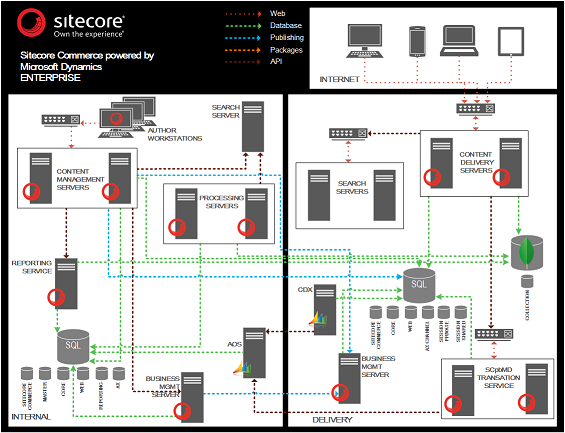Click 'Sitecore Commerce powered by Microsoft Dynamics' title

(87, 61)
